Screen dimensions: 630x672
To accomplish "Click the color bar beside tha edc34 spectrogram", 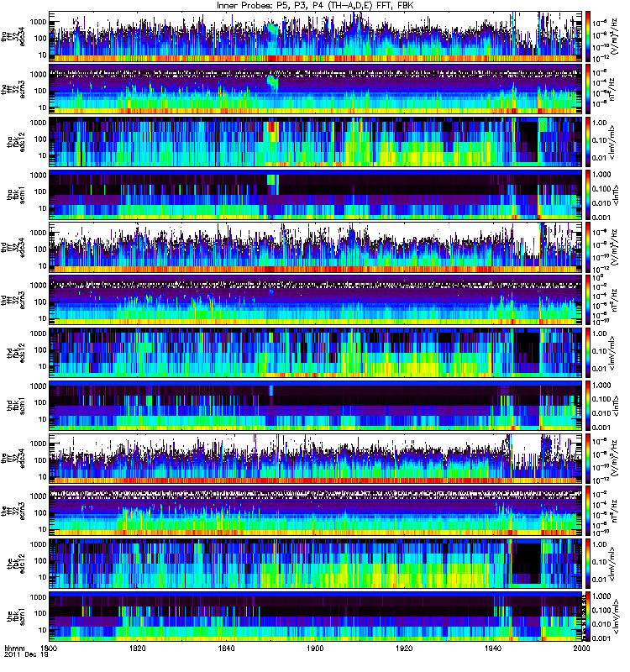I will pos(587,36).
